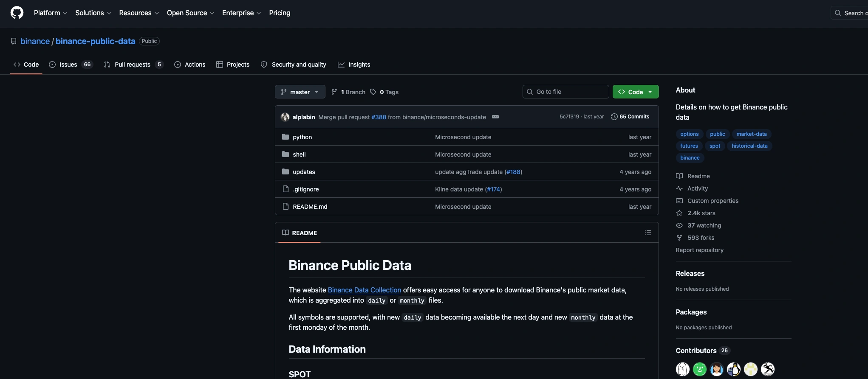
Task: Click the search field at top
Action: coord(849,13)
